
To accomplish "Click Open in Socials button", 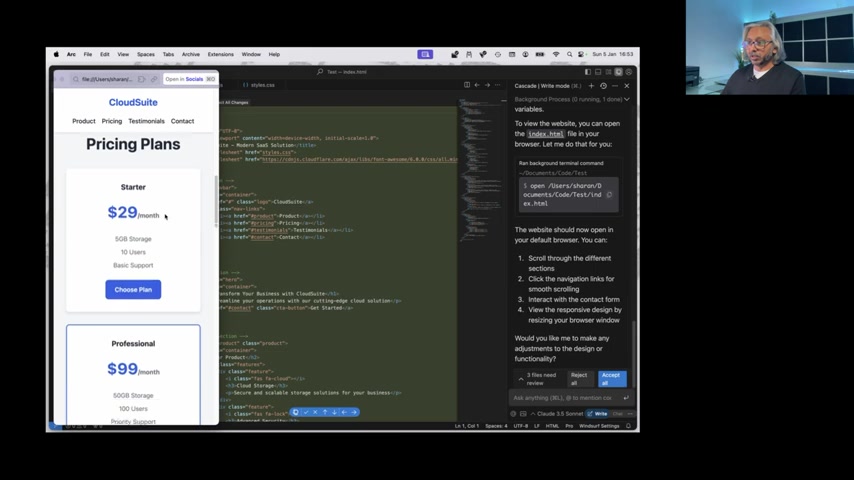I will [x=190, y=79].
